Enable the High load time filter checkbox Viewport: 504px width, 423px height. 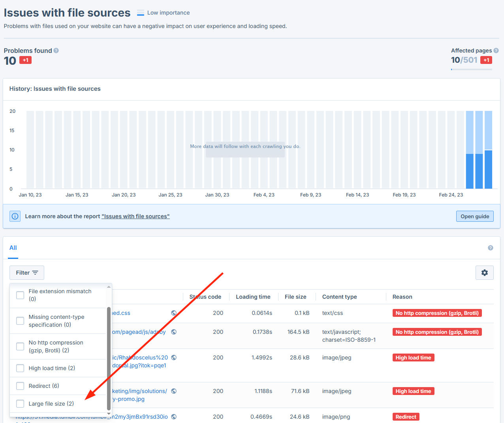tap(20, 368)
